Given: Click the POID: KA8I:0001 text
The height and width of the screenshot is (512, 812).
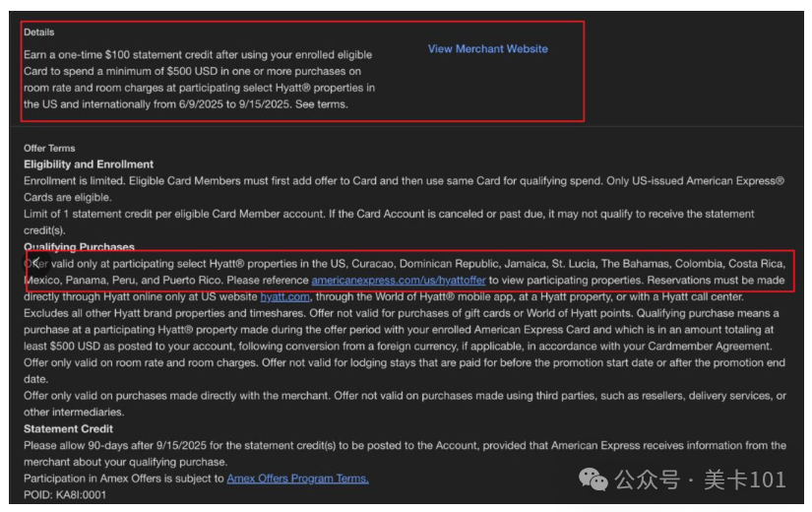Looking at the screenshot, I should pyautogui.click(x=65, y=495).
